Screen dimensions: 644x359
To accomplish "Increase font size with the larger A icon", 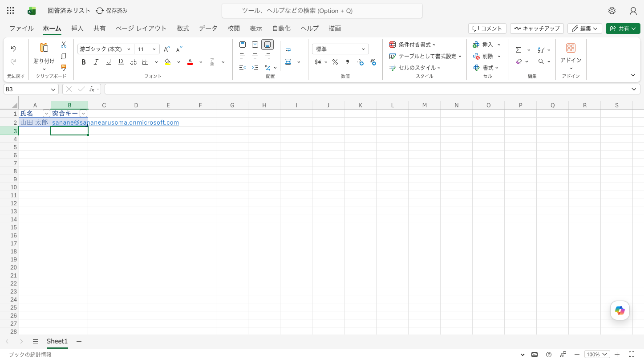I will pyautogui.click(x=167, y=49).
